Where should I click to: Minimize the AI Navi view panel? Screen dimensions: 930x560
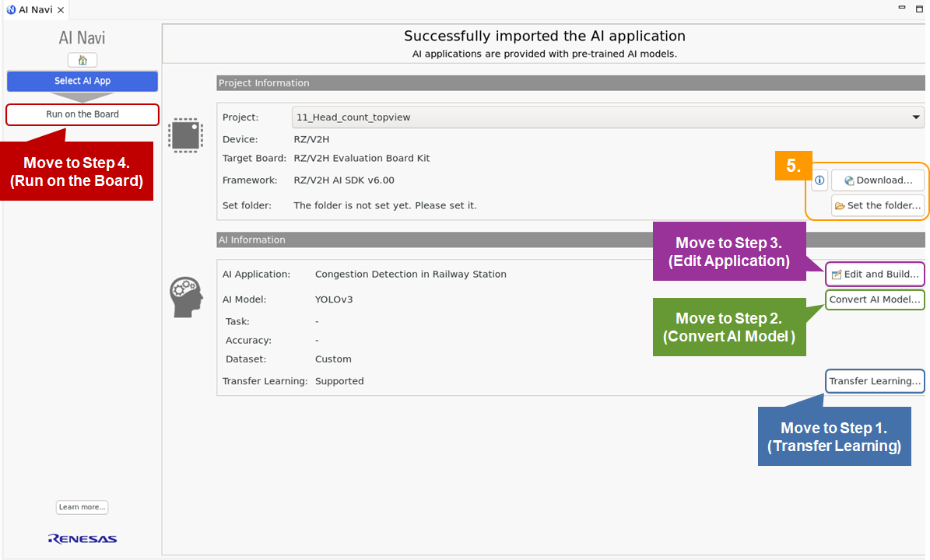[x=901, y=7]
